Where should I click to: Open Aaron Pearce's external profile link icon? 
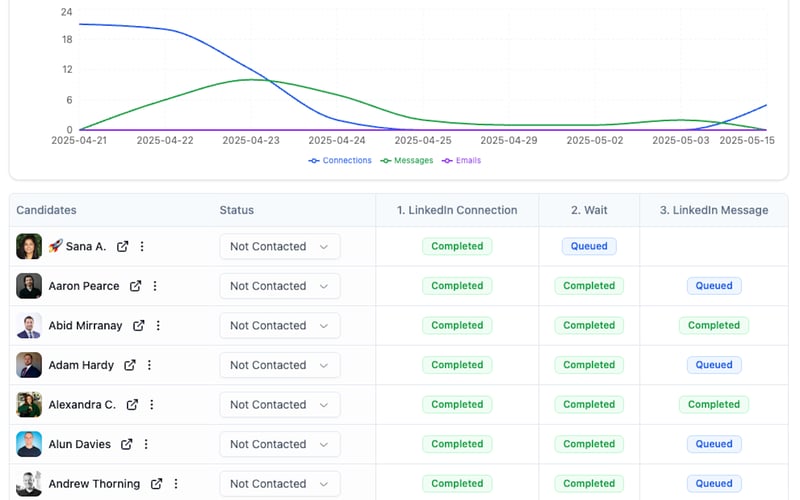point(136,286)
